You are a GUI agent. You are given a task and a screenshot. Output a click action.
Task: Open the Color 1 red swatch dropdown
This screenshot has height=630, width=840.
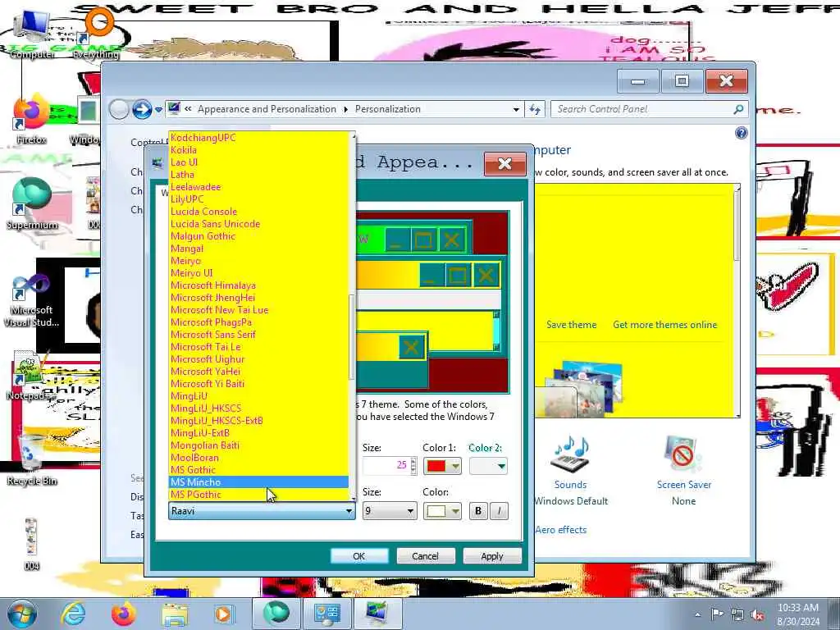point(442,466)
